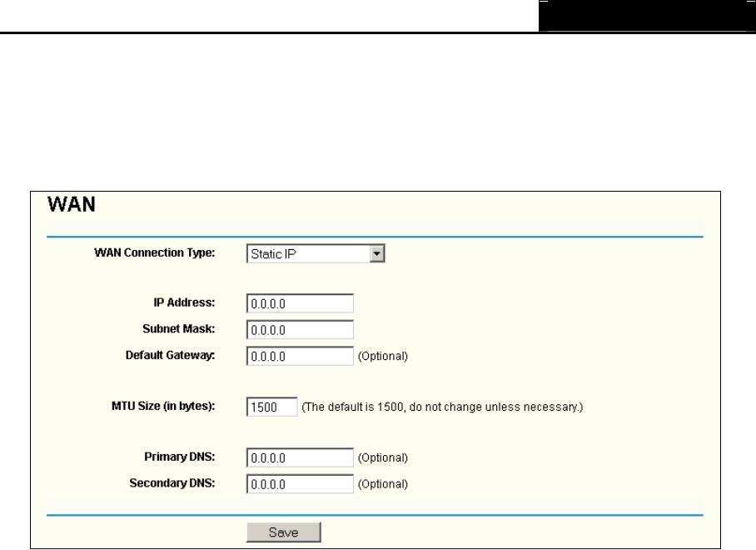Viewport: 756px width, 550px height.
Task: Click the 'Subnet Mask:' label
Action: pyautogui.click(x=179, y=328)
